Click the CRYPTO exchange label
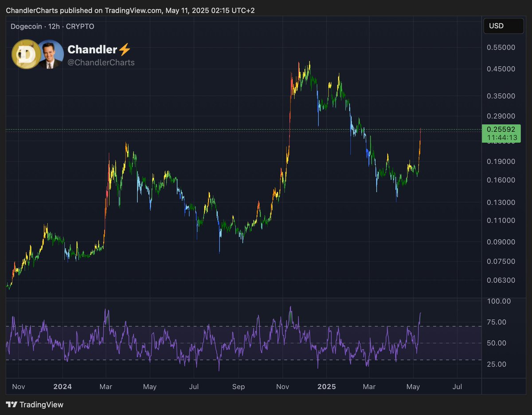The height and width of the screenshot is (415, 532). click(x=81, y=27)
